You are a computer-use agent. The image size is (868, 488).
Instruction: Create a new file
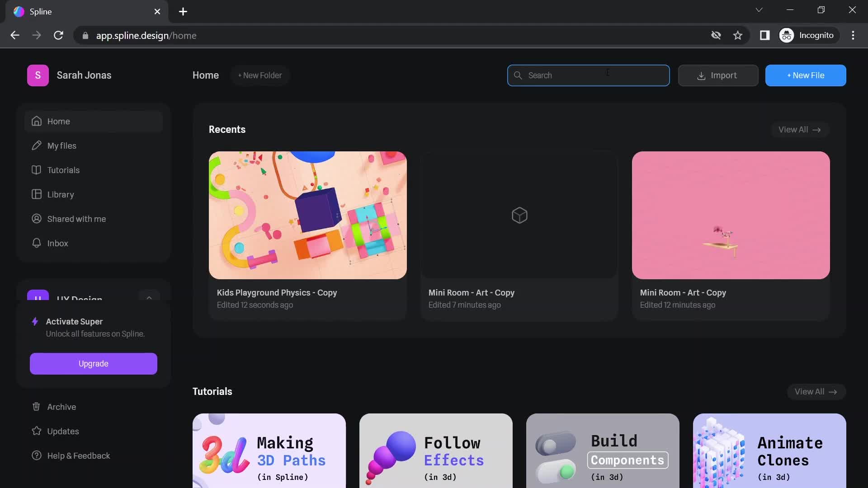[x=806, y=75]
